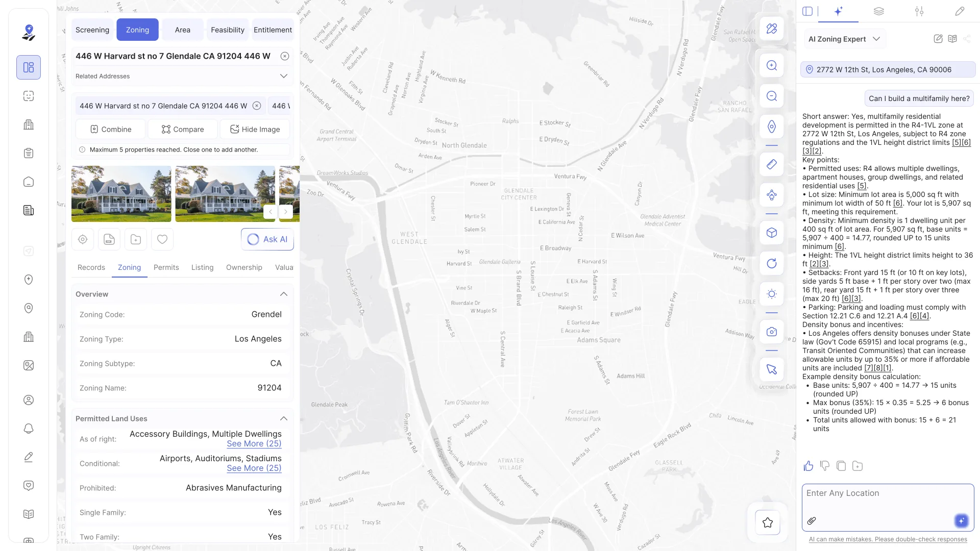Click the new chat edit icon
Screen dimensions: 980x551
pyautogui.click(x=938, y=39)
